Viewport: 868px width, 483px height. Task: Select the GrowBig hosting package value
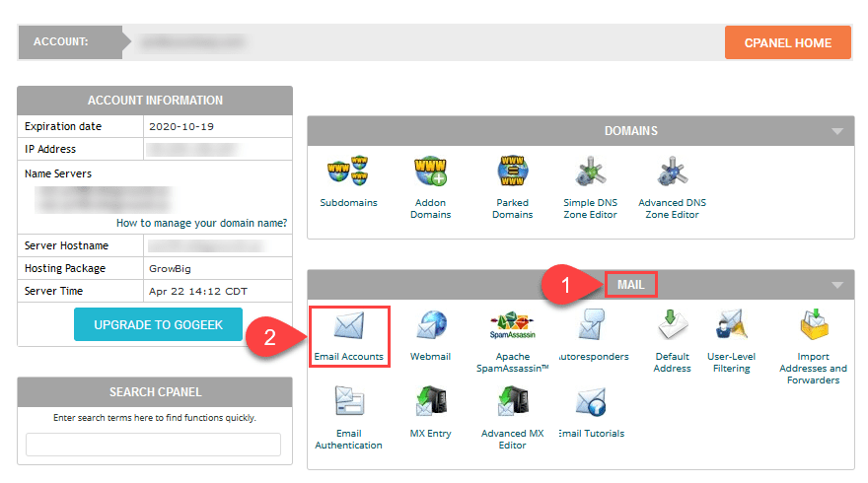click(x=170, y=268)
